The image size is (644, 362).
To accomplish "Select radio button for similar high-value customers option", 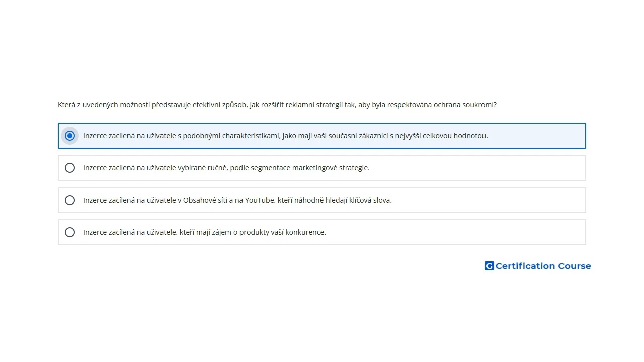I will tap(70, 136).
